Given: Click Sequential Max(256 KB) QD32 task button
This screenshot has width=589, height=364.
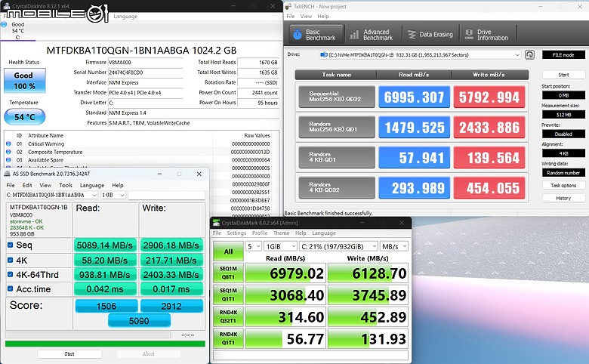Looking at the screenshot, I should (337, 97).
